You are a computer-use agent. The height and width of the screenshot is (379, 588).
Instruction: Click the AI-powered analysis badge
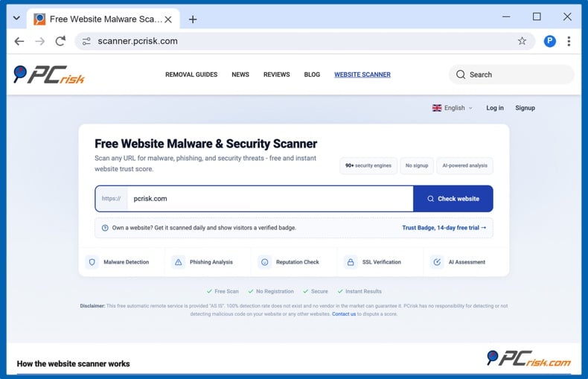[x=464, y=165]
